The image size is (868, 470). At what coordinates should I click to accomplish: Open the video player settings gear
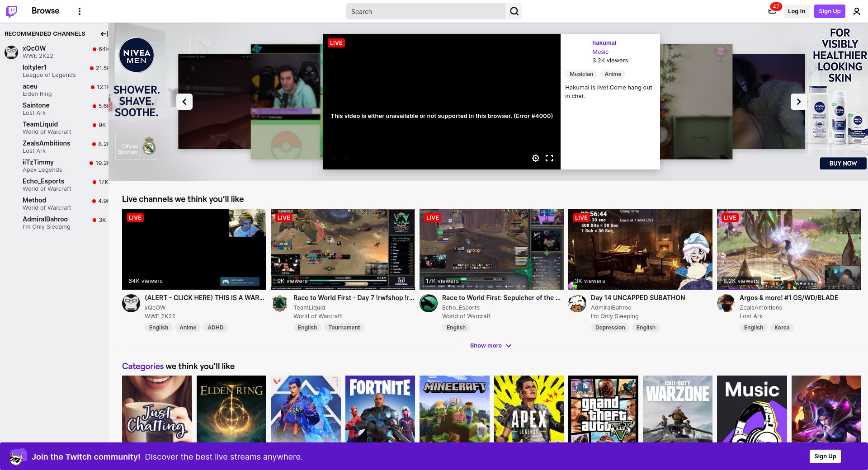tap(535, 158)
